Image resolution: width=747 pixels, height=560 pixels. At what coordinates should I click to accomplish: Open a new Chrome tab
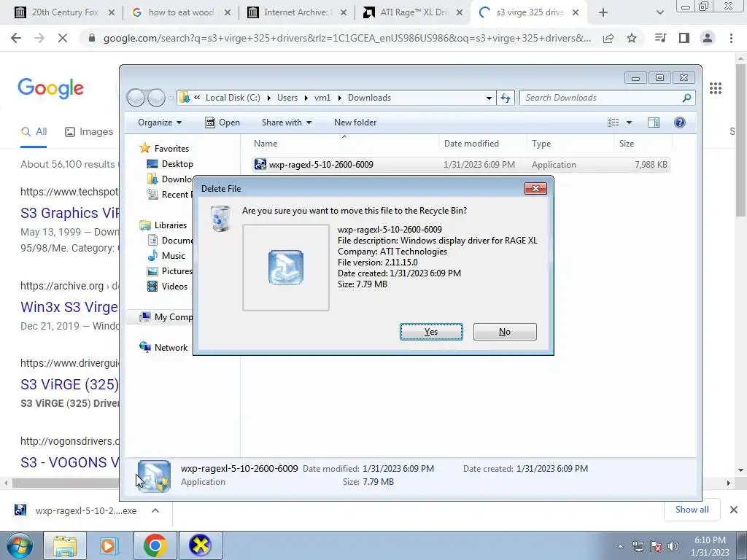(x=603, y=13)
